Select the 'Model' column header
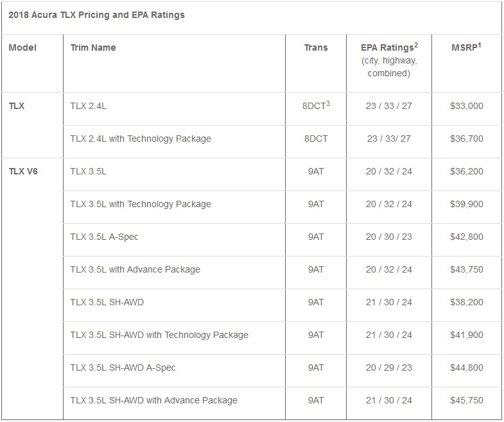This screenshot has height=422, width=504. [x=22, y=47]
